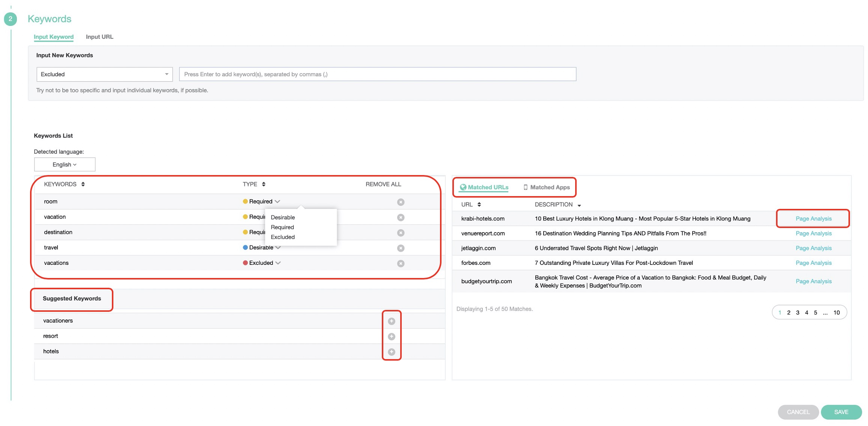Add suggested keyword 'resort' with plus icon
The image size is (868, 426).
[x=391, y=337]
